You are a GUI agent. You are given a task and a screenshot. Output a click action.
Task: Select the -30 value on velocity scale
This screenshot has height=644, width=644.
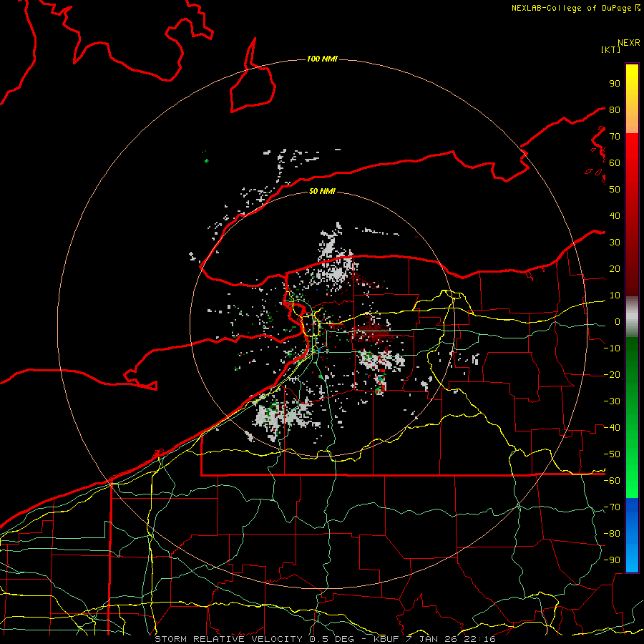(x=612, y=401)
